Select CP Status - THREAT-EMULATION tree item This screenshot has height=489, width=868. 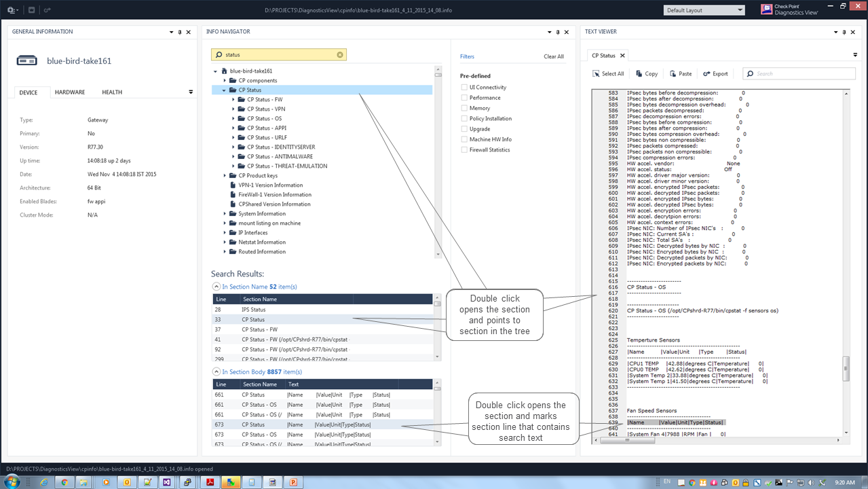pos(287,166)
